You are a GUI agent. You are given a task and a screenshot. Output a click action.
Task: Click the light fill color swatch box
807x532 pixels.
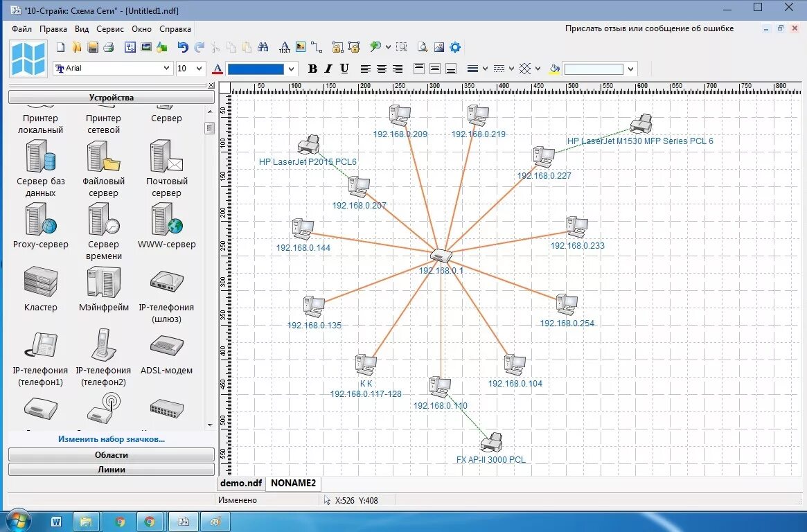(594, 69)
